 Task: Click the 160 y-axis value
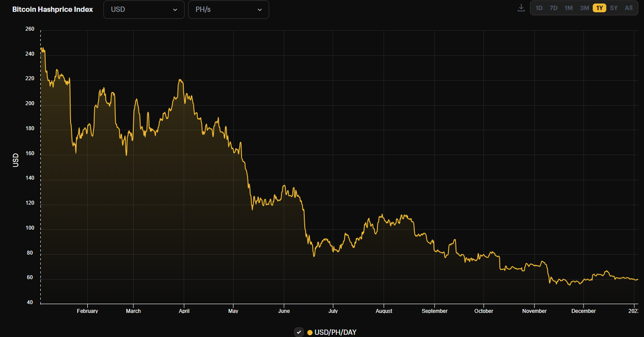[x=30, y=154]
